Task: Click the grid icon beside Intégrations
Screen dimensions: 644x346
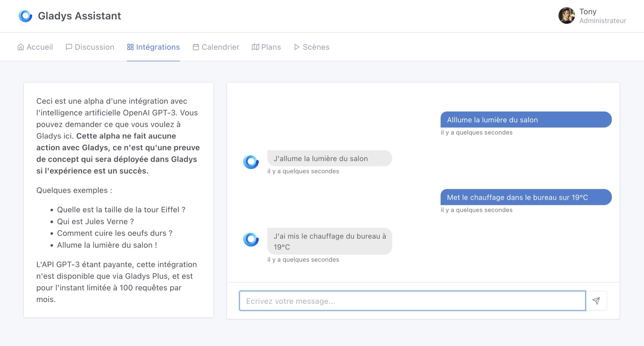Action: pos(130,47)
